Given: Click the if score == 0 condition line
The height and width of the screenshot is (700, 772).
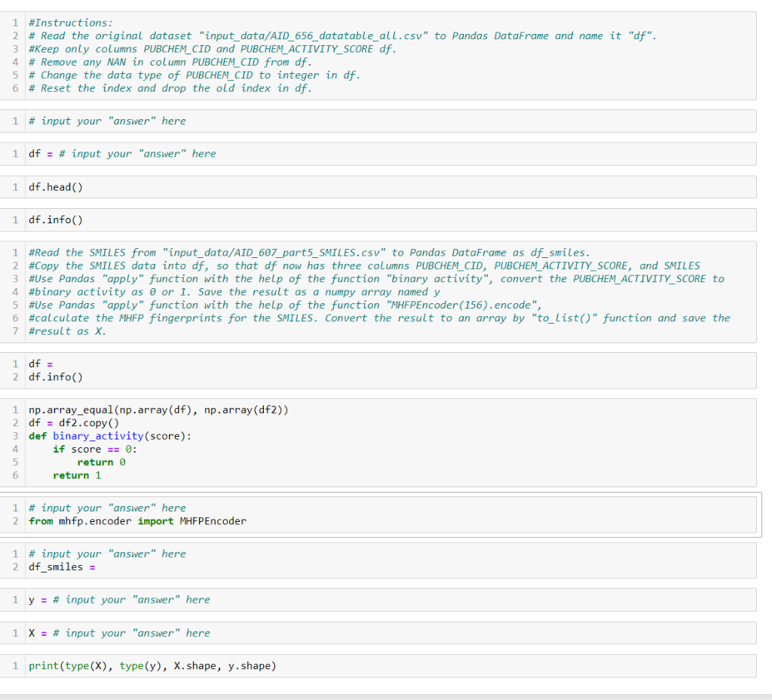Looking at the screenshot, I should click(x=83, y=449).
